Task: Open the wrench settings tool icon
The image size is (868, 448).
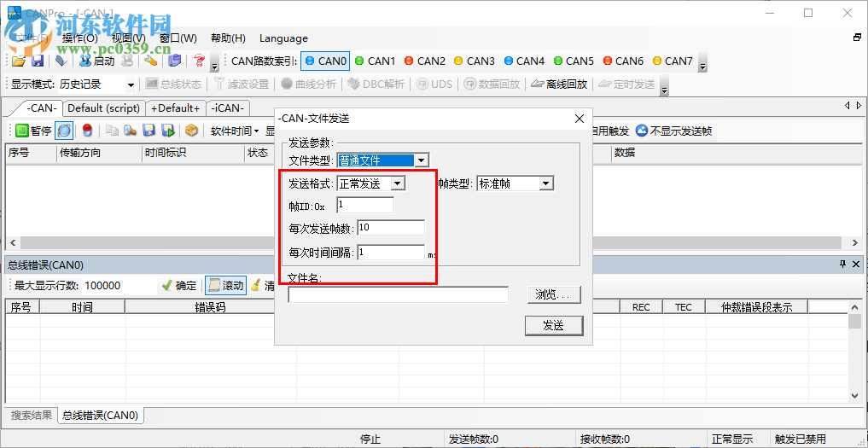Action: tap(150, 61)
